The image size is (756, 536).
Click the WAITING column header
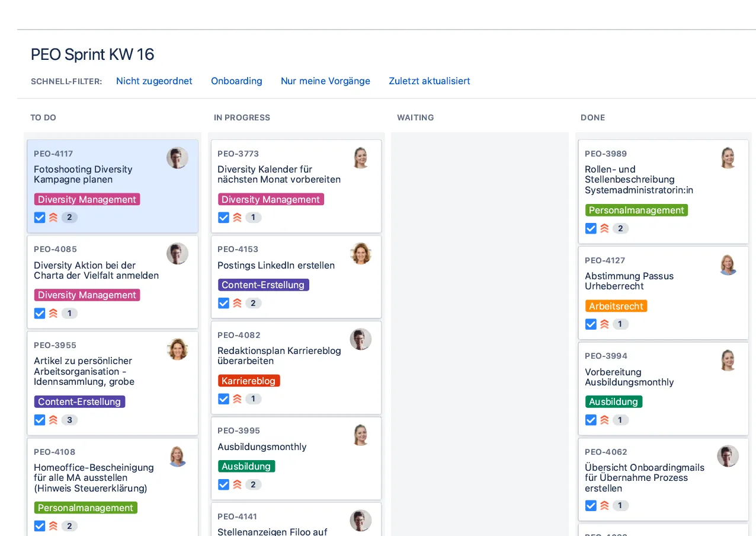click(x=415, y=117)
